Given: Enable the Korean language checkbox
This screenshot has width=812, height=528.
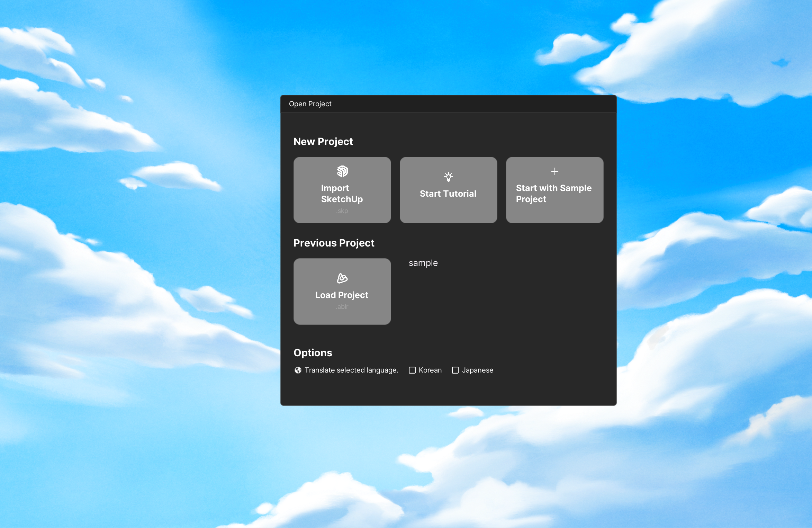Looking at the screenshot, I should click(x=412, y=370).
